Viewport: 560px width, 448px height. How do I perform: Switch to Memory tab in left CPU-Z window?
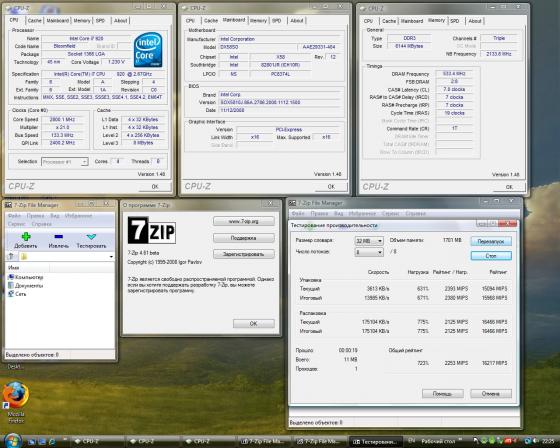pyautogui.click(x=82, y=21)
